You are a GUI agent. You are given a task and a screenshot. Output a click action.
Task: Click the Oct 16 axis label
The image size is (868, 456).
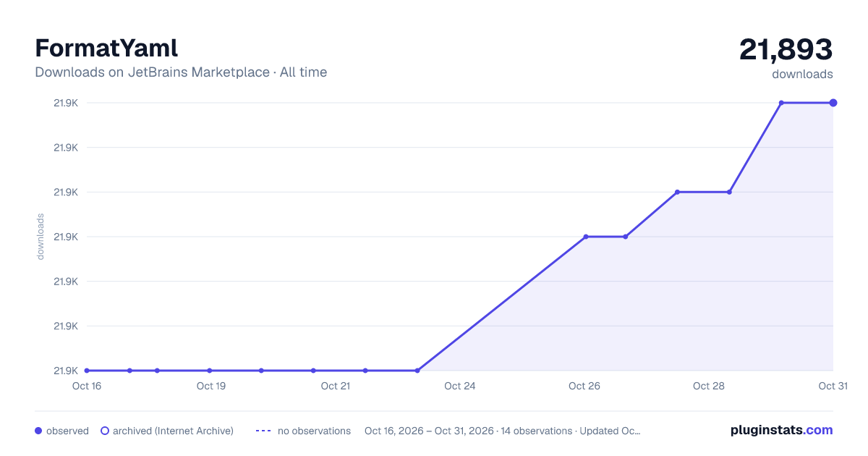click(x=87, y=386)
